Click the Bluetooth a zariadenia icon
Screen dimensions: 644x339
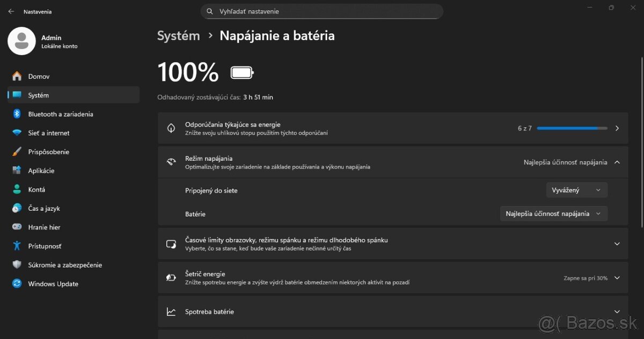point(17,114)
